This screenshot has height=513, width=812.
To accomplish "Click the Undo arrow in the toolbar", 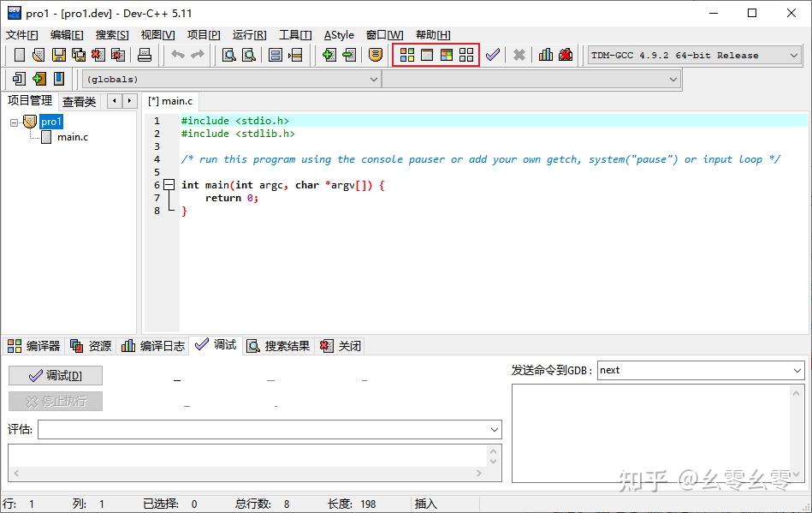I will (x=178, y=55).
